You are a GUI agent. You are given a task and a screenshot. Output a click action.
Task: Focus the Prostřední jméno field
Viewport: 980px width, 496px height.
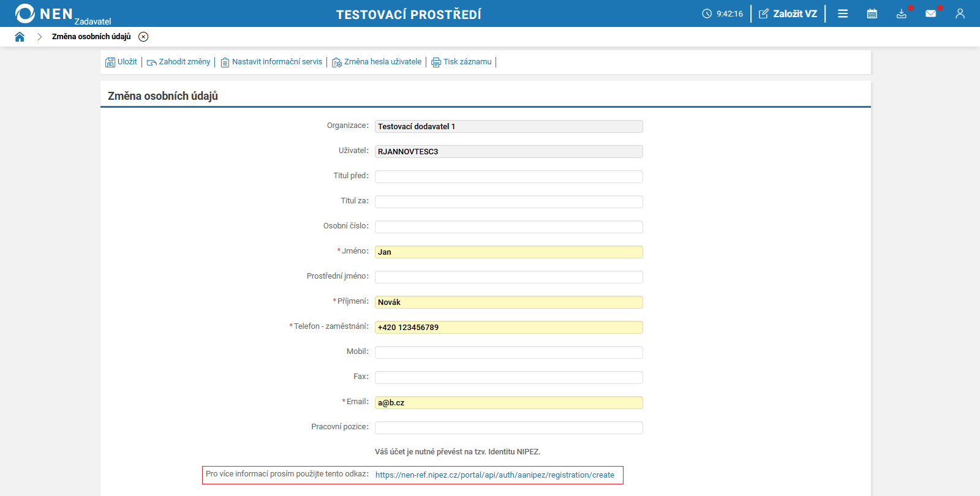[x=509, y=277]
